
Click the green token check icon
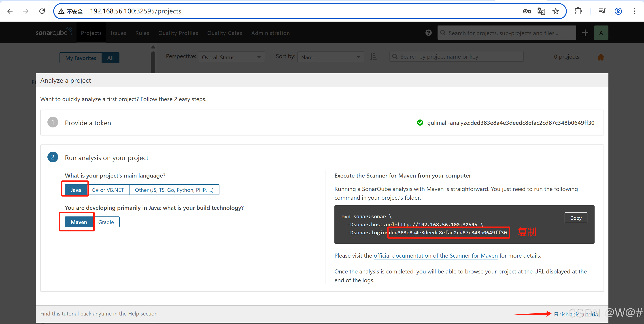pyautogui.click(x=420, y=123)
